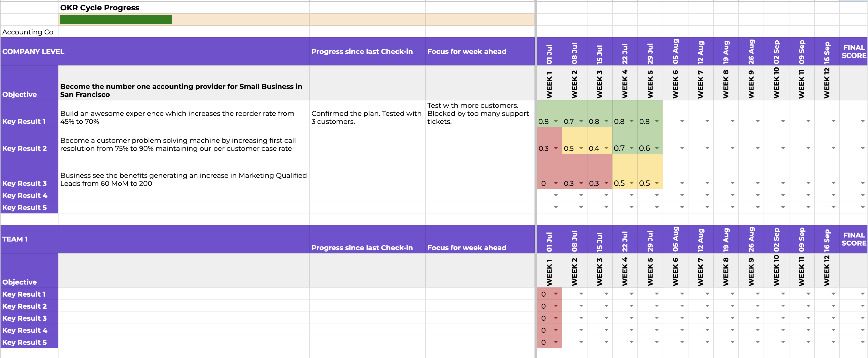The width and height of the screenshot is (868, 358).
Task: Select Team 1 'Key Result 1' row label
Action: point(29,294)
